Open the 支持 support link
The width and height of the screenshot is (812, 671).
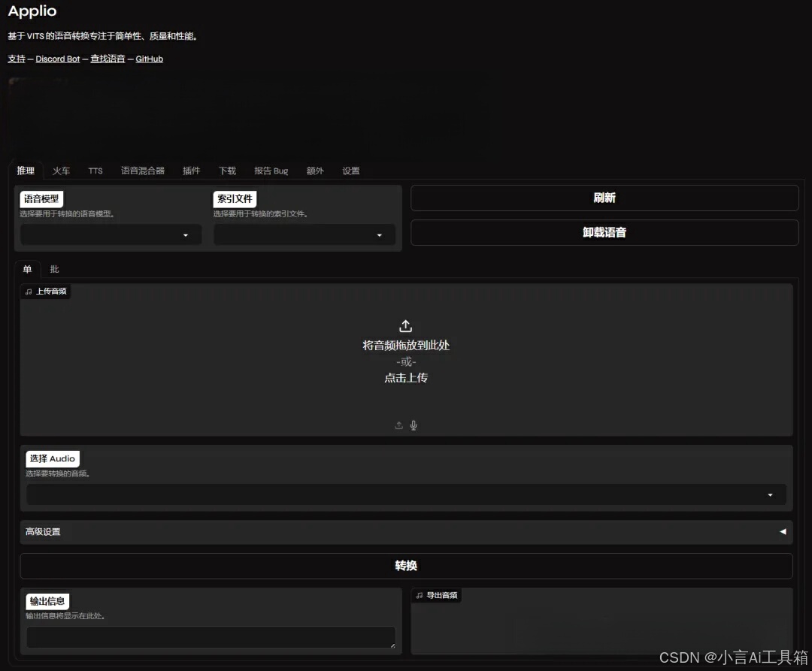pyautogui.click(x=17, y=59)
